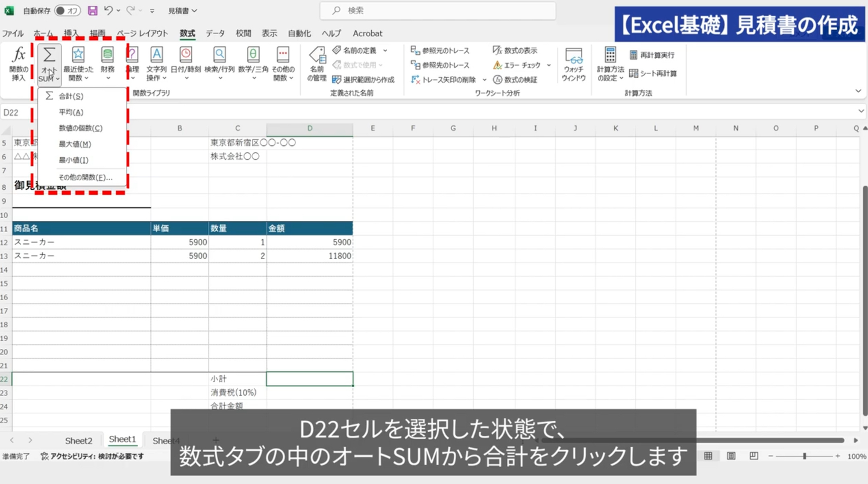Click トレース矢印の削除

click(x=444, y=80)
